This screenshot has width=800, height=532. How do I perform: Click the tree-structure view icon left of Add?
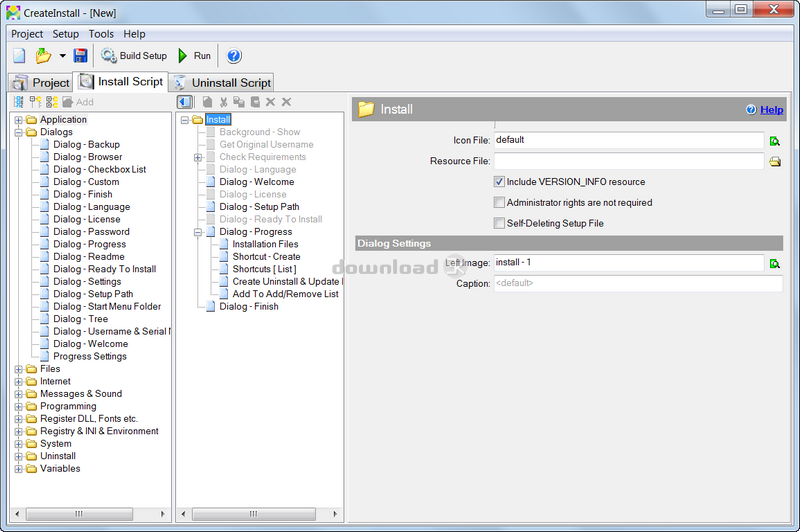(x=35, y=102)
